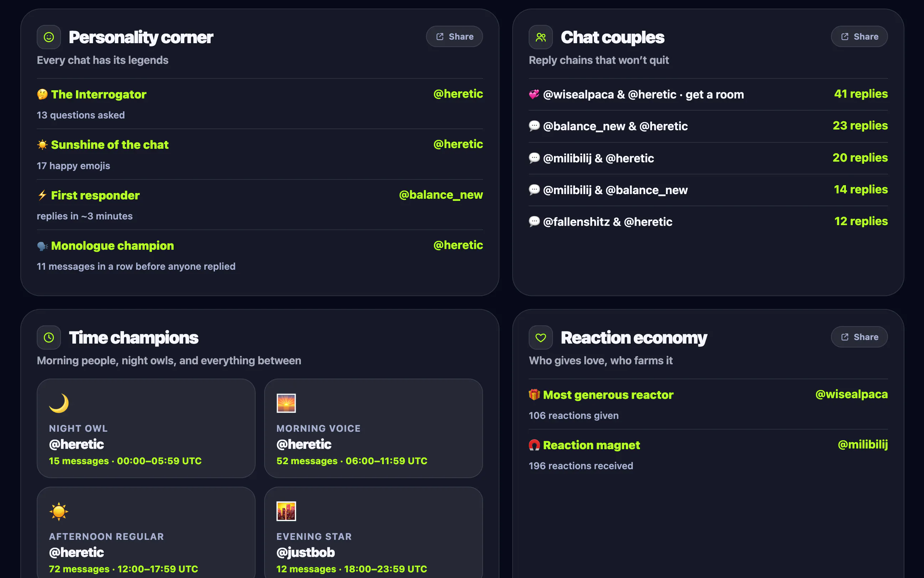Viewport: 924px width, 578px height.
Task: Click the speech bubble beside @milibilij & @balance_new
Action: 534,189
